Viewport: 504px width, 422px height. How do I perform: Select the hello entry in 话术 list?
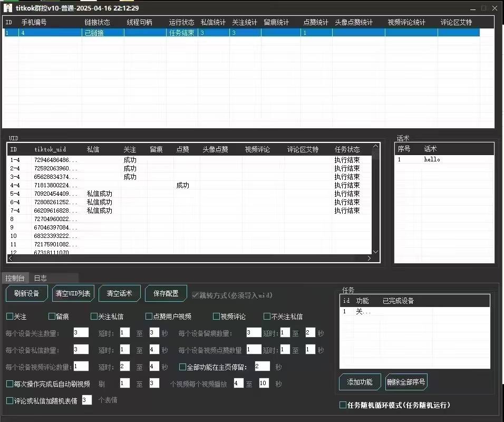(x=432, y=159)
